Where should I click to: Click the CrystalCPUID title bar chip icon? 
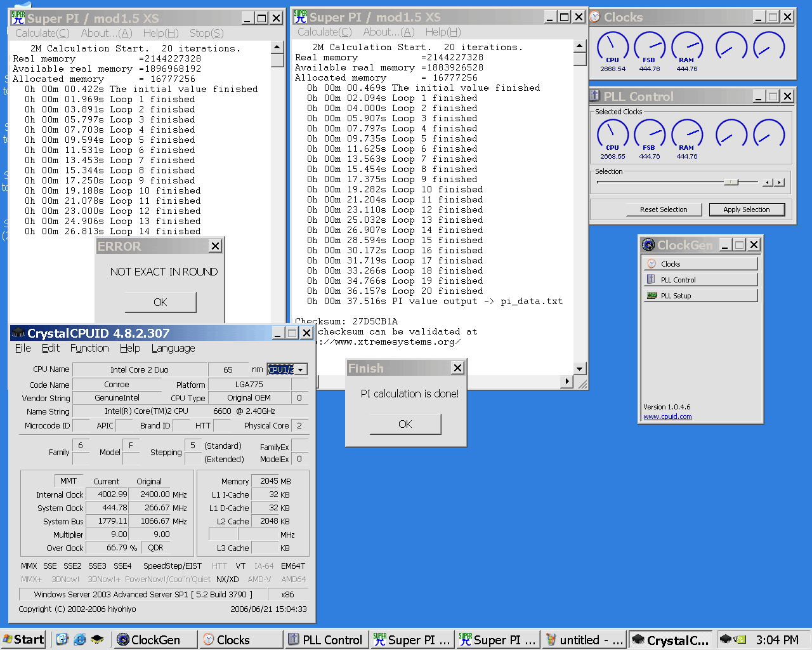pyautogui.click(x=18, y=333)
